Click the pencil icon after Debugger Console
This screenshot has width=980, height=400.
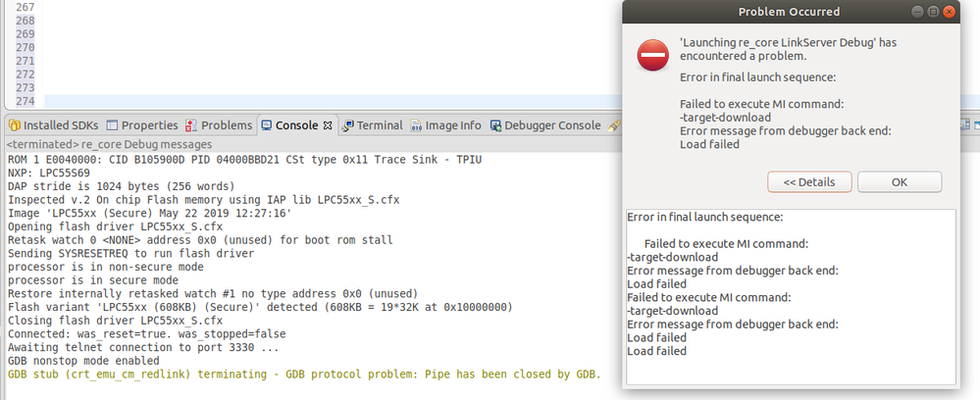coord(614,125)
